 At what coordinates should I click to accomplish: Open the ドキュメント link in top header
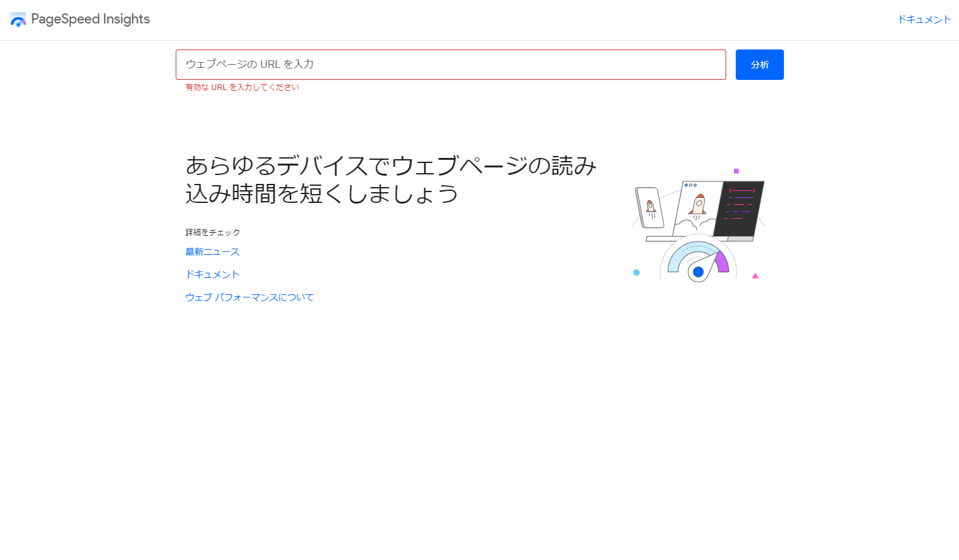click(924, 20)
